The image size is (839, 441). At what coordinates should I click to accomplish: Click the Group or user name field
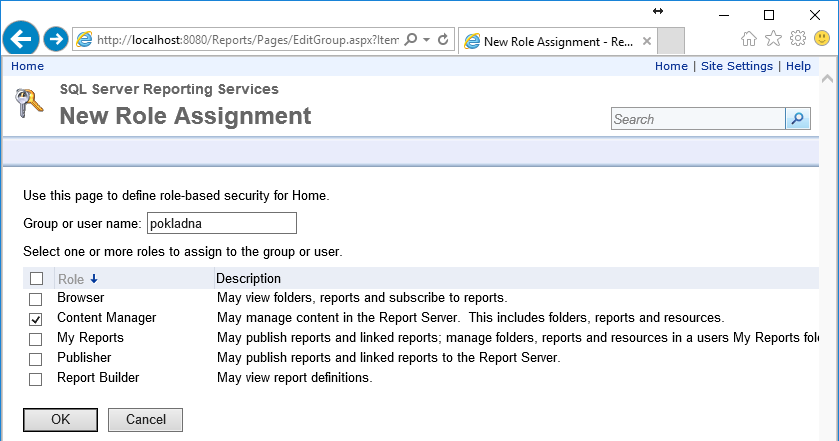point(222,223)
